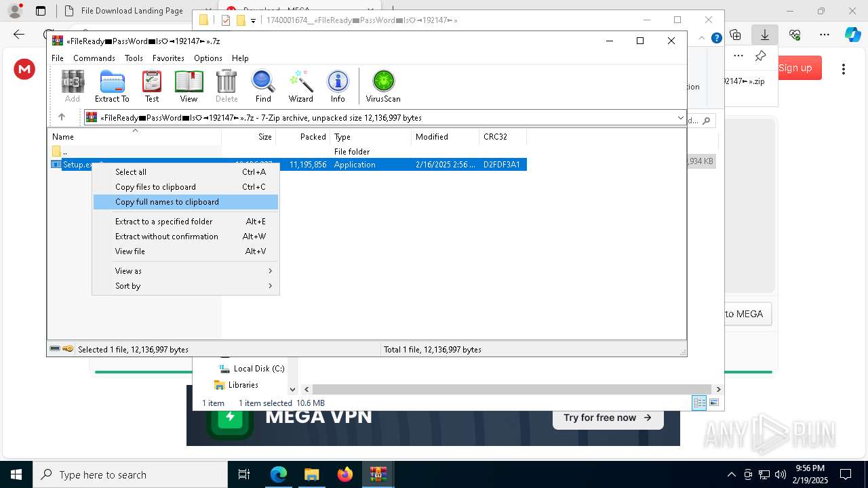Open Task View on taskbar
The image size is (868, 488).
(x=244, y=474)
